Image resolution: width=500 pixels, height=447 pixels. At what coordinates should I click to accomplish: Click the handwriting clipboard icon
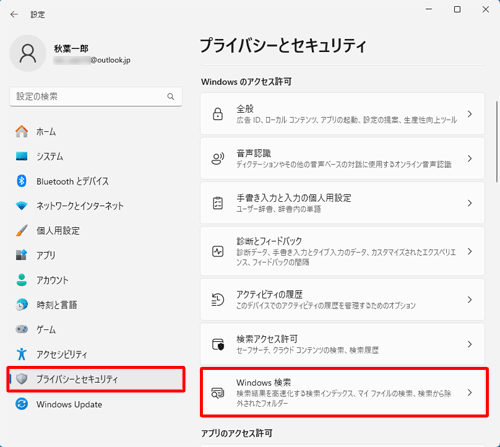(x=218, y=203)
